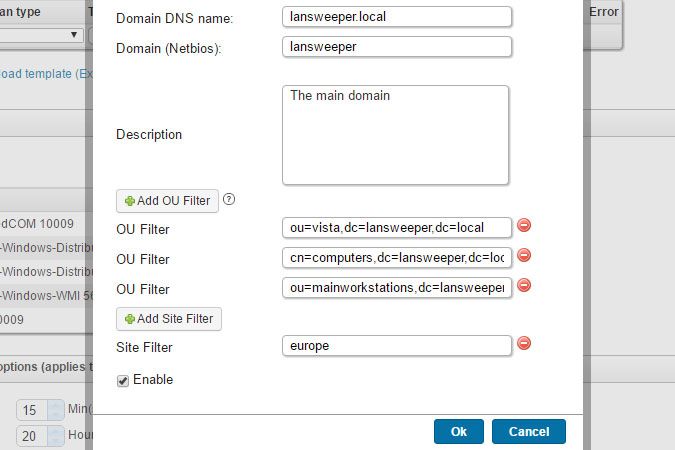Open help icon beside Add OU Filter
This screenshot has height=450, width=675.
pos(229,199)
